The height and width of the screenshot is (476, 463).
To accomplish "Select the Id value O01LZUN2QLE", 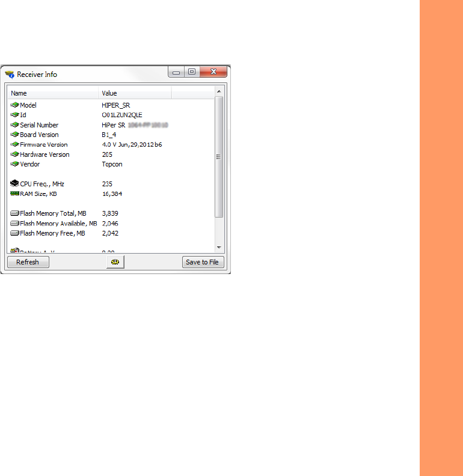I will pyautogui.click(x=122, y=115).
